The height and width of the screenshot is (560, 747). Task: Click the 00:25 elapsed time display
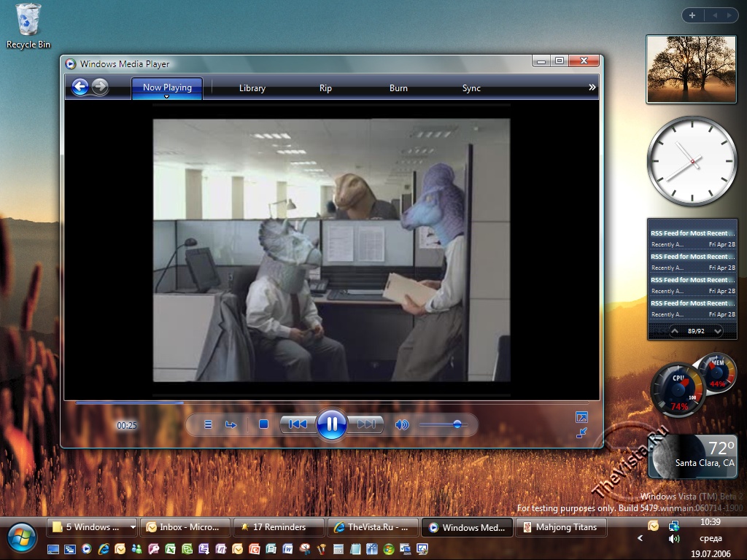coord(127,425)
